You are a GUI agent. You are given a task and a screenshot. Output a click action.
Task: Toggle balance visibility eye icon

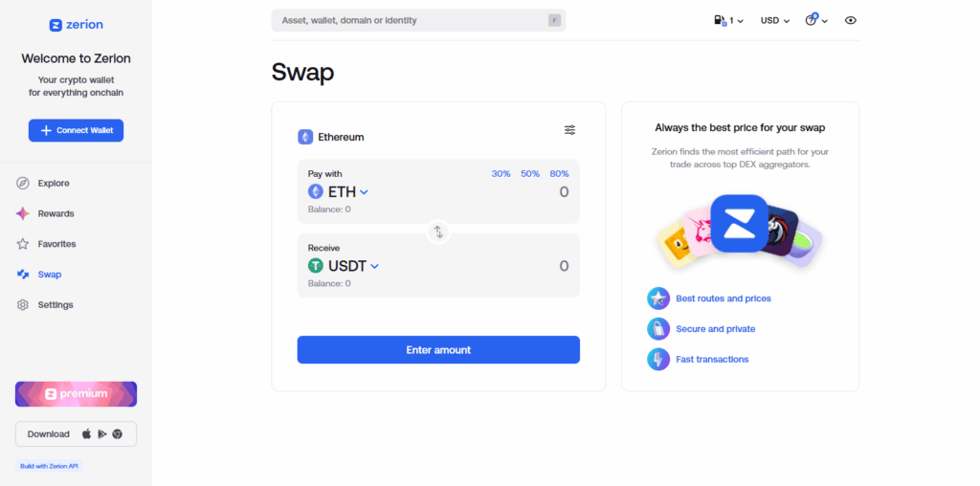(x=850, y=20)
